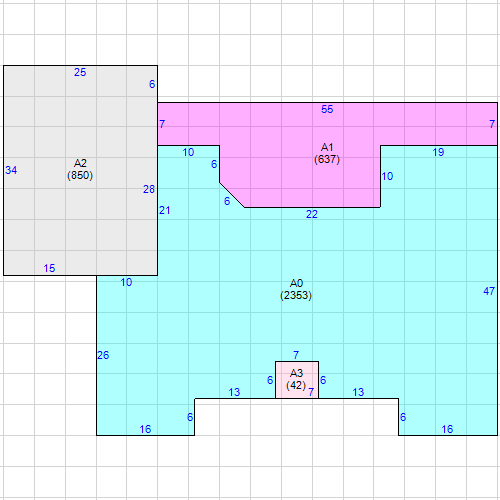Click the 25 dimension on area A2
This screenshot has height=500, width=500.
pos(80,72)
